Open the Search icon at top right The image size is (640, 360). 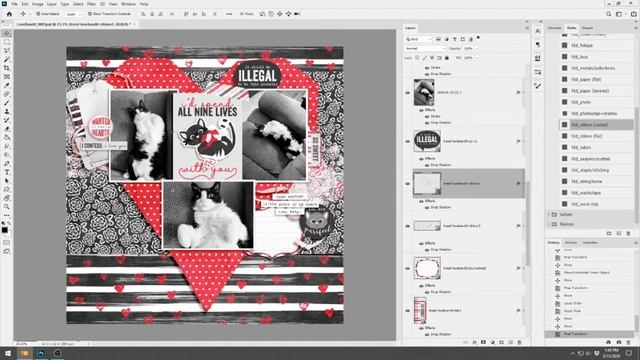pos(609,14)
